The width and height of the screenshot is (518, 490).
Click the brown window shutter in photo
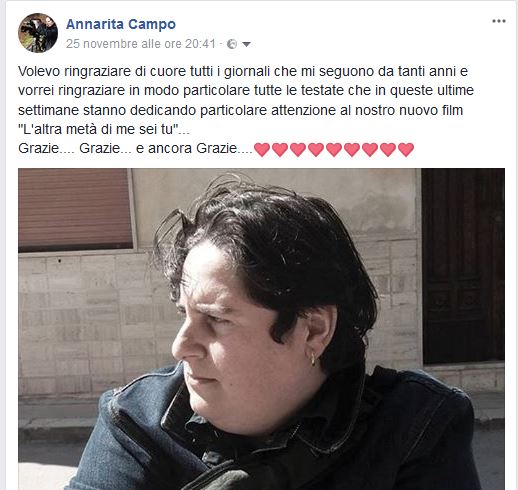pyautogui.click(x=76, y=209)
